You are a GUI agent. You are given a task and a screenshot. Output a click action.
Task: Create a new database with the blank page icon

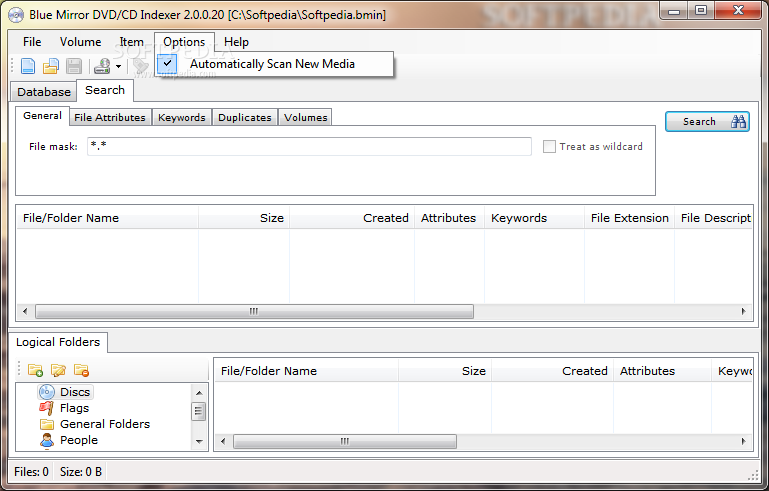28,66
